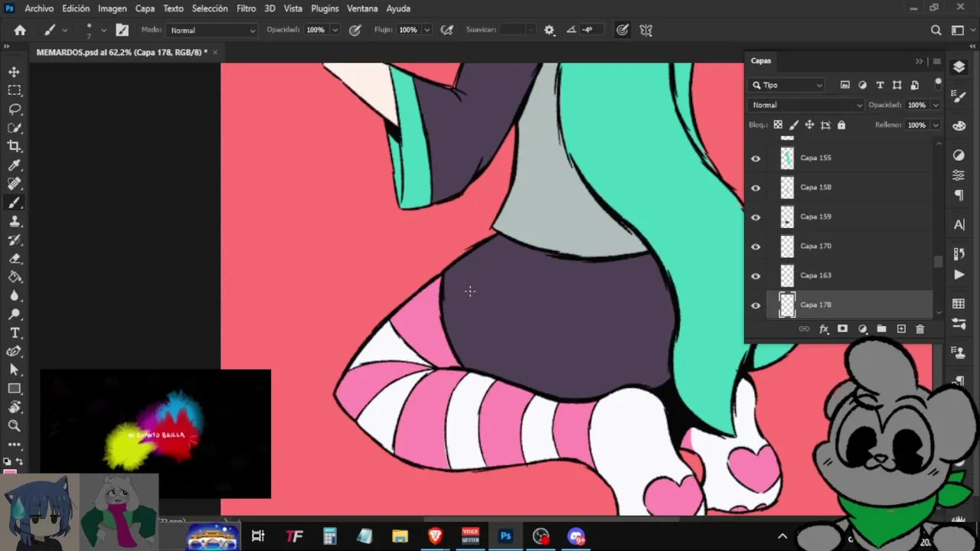Open layer filter Tipo dropdown
Screen dimensions: 980x551
[787, 85]
